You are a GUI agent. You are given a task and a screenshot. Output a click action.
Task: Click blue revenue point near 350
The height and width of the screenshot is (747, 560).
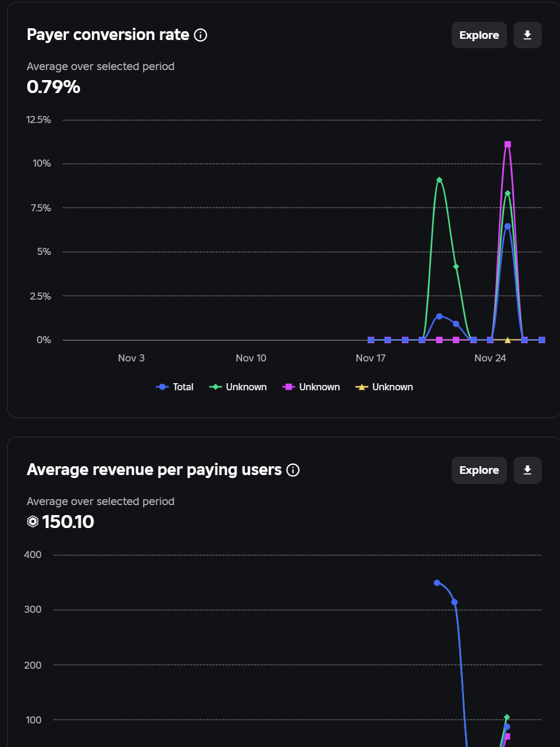pos(437,583)
